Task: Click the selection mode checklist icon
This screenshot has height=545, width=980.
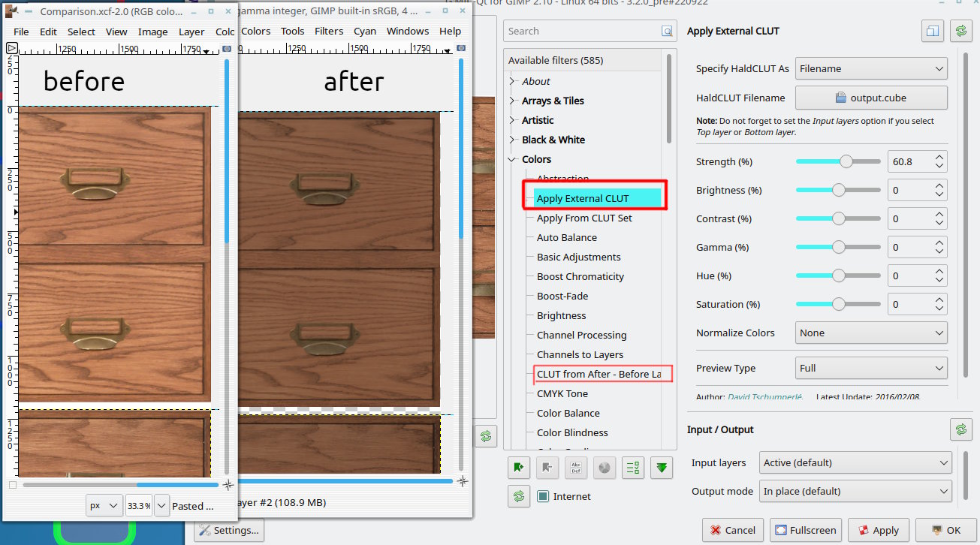Action: [633, 468]
